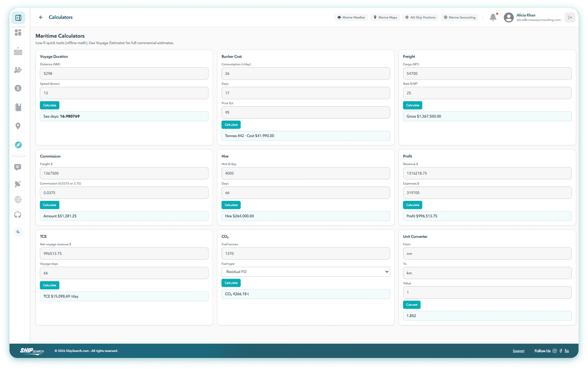Focus the Hire $/day field
588x369 pixels.
coord(305,173)
